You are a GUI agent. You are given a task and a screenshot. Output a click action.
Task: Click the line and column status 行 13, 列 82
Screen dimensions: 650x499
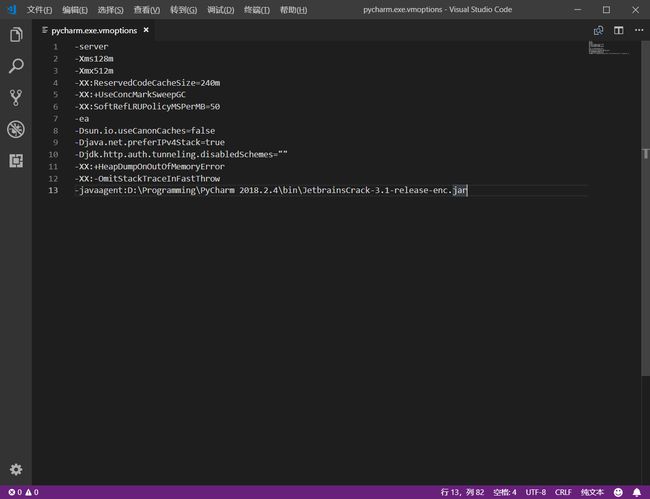point(462,492)
